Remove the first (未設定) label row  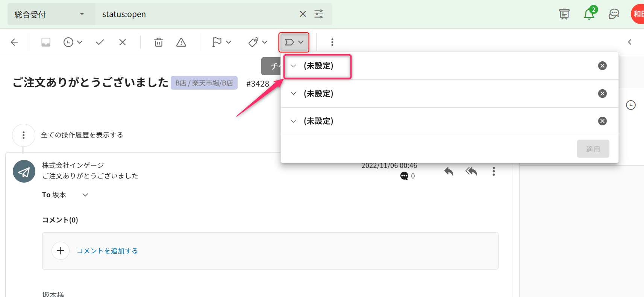coord(602,66)
